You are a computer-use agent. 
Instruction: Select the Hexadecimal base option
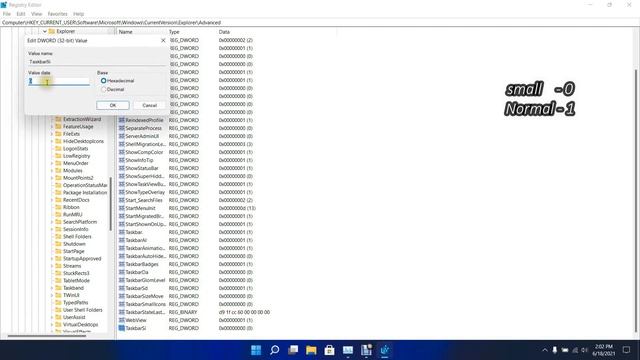click(x=103, y=81)
